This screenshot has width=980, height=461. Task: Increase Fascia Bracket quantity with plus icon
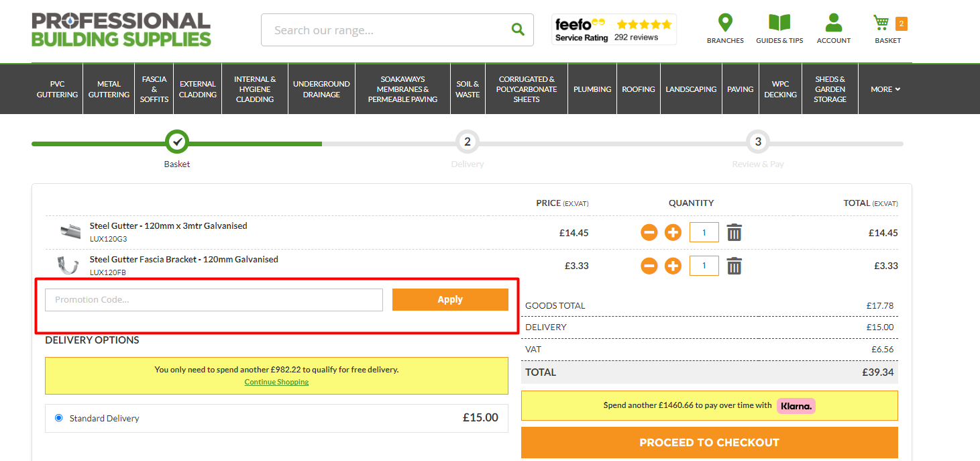pos(673,265)
